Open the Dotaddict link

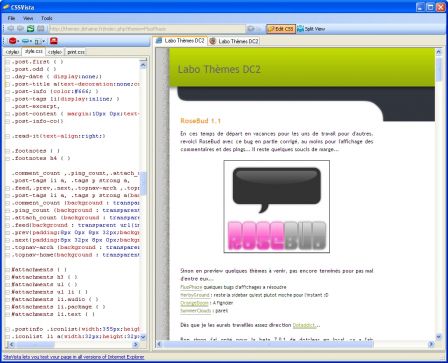click(x=304, y=325)
